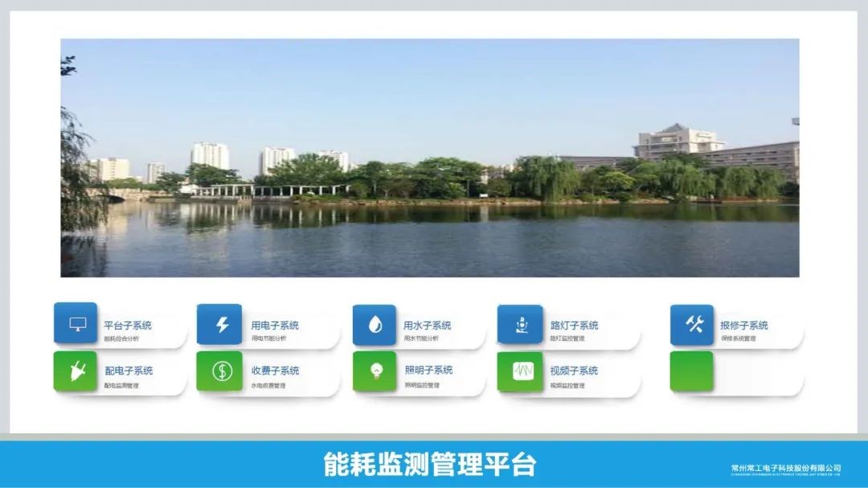868x488 pixels.
Task: Click the dollar coin icon for 收费子系统
Action: (219, 371)
